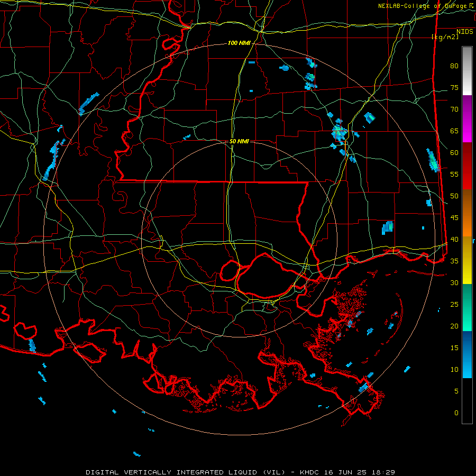The width and height of the screenshot is (476, 476).
Task: Click the 50 value on the VIL scale
Action: tap(454, 196)
